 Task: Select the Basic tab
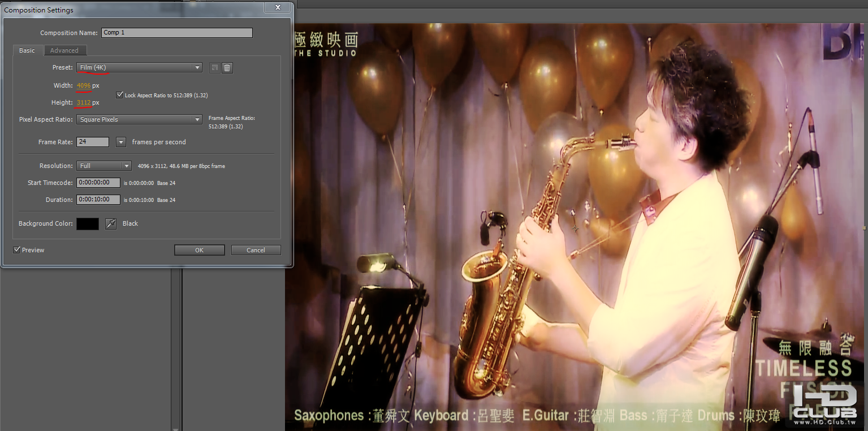coord(27,50)
